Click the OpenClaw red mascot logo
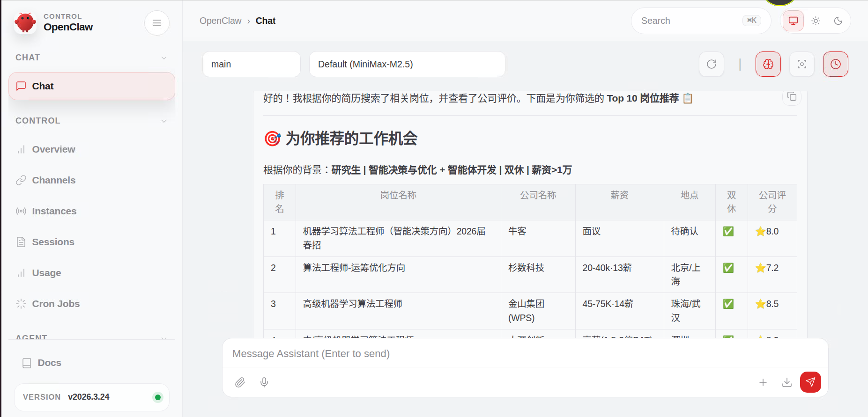 (x=25, y=22)
